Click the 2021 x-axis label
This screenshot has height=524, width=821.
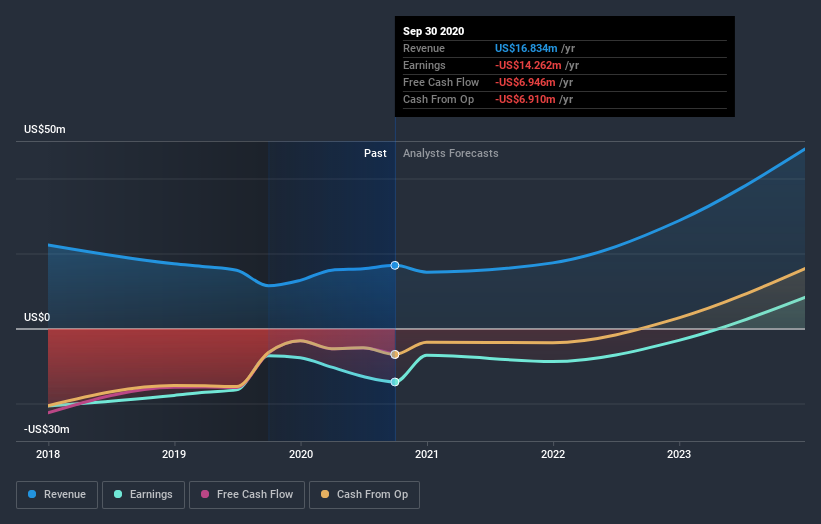point(427,454)
